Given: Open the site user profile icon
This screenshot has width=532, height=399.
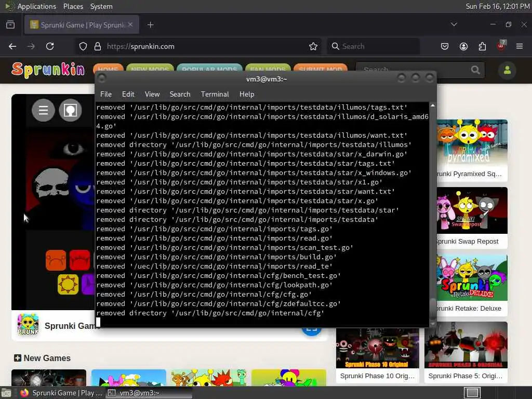Looking at the screenshot, I should tap(507, 70).
